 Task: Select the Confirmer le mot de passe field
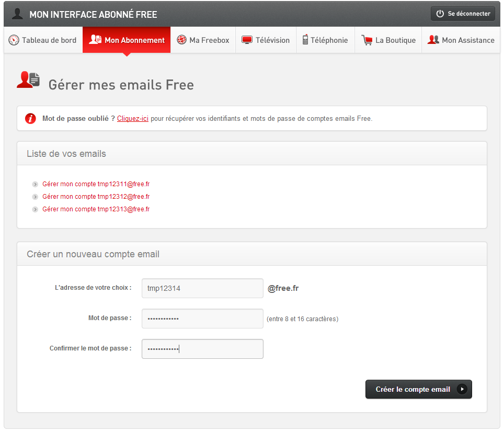[202, 349]
